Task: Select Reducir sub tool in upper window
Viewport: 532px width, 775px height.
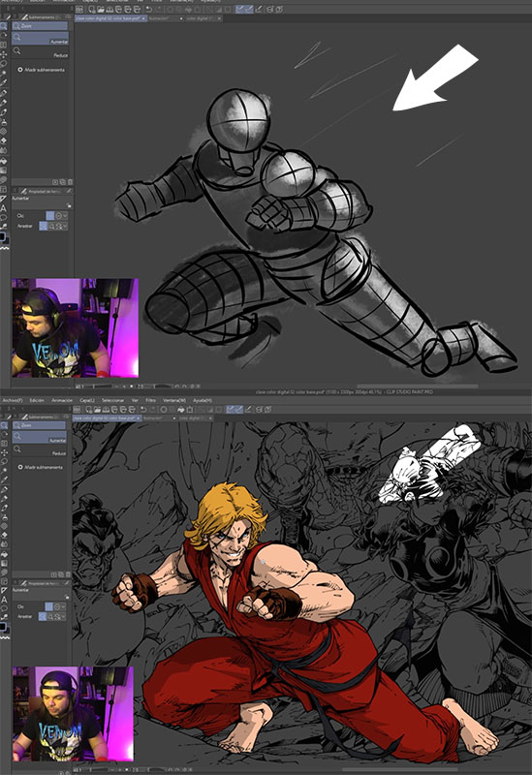Action: click(40, 52)
